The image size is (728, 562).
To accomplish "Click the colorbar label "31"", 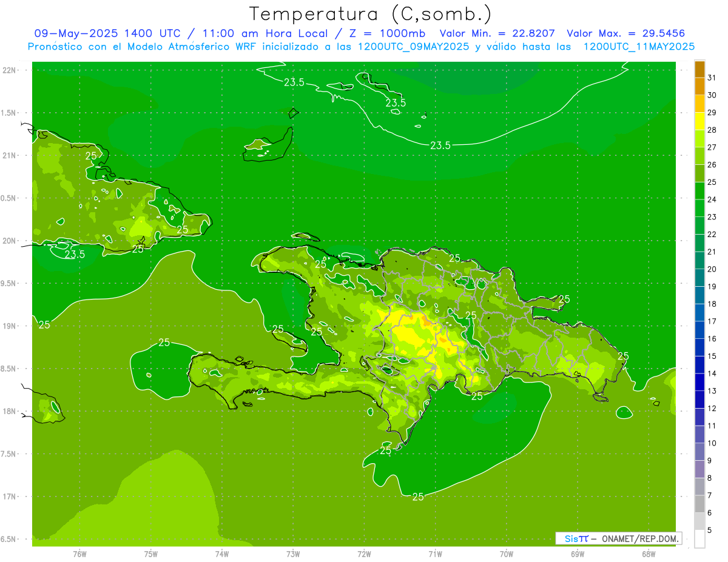I will [712, 77].
